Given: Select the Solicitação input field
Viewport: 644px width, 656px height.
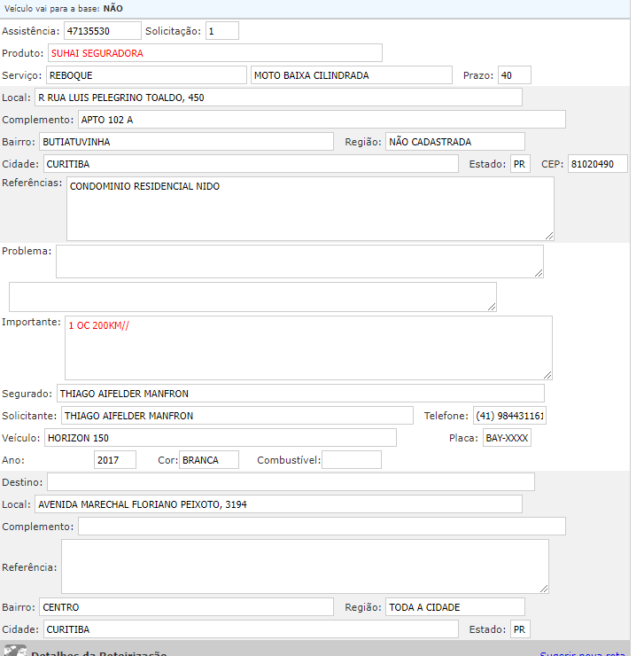Looking at the screenshot, I should pos(222,31).
